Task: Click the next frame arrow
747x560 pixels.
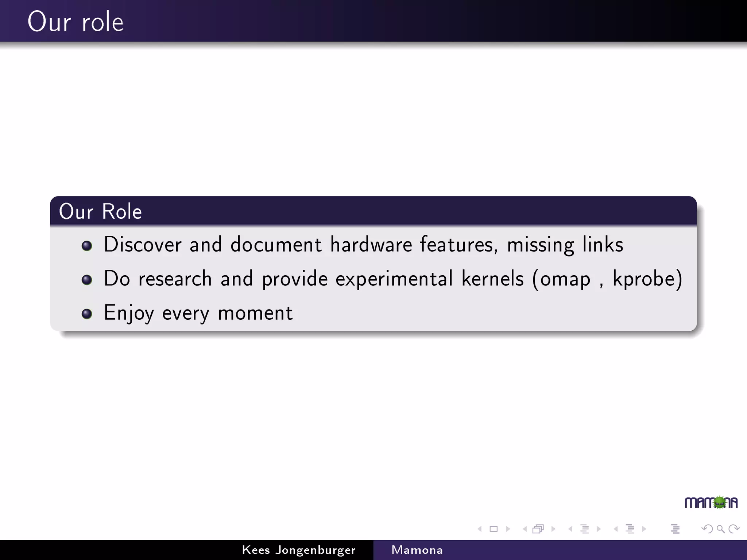Action: click(x=553, y=529)
